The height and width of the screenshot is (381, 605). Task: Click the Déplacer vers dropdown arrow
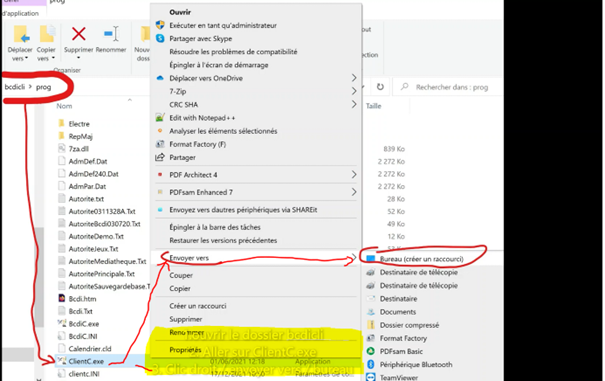pos(26,58)
